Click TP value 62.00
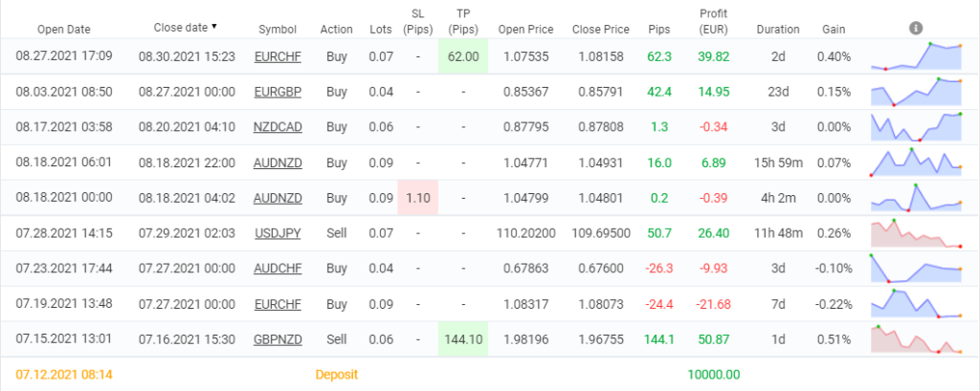Viewport: 980px width, 391px height. [x=463, y=56]
